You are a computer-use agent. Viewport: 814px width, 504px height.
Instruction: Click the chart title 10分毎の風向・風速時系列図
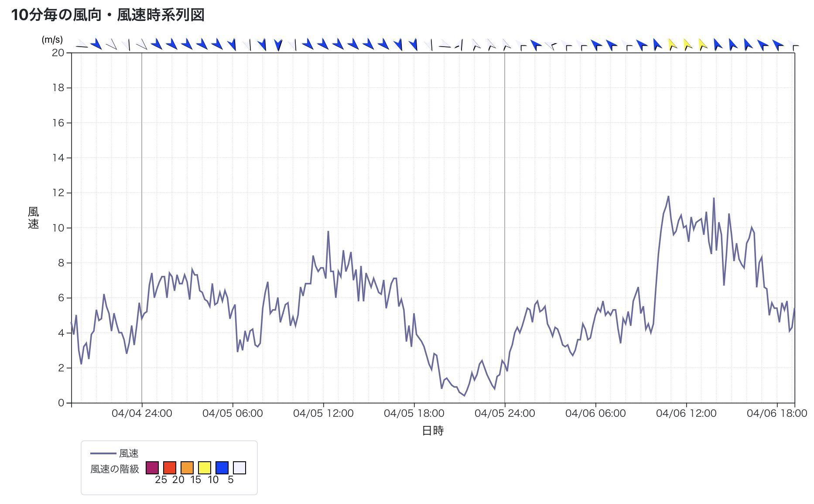(x=108, y=15)
